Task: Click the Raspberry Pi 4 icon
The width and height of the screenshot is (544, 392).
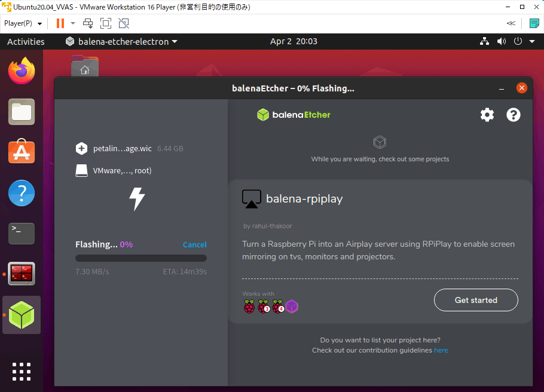Action: (x=278, y=307)
